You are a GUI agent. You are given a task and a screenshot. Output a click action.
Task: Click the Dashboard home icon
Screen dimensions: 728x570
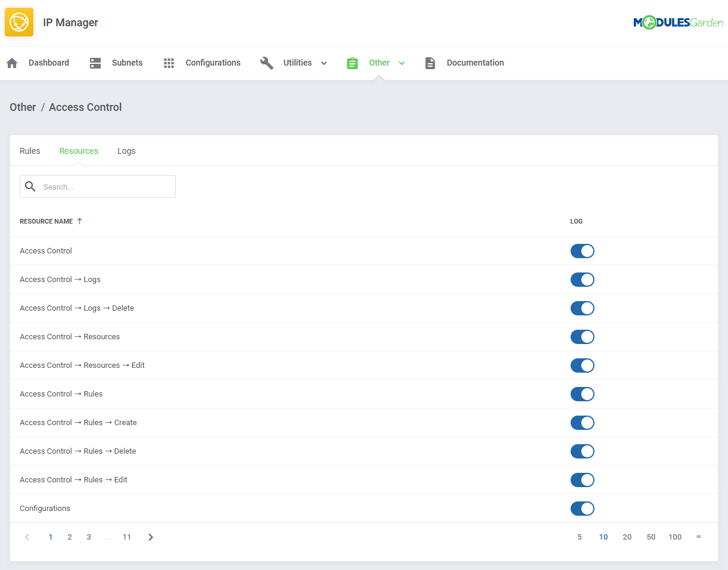click(x=12, y=63)
